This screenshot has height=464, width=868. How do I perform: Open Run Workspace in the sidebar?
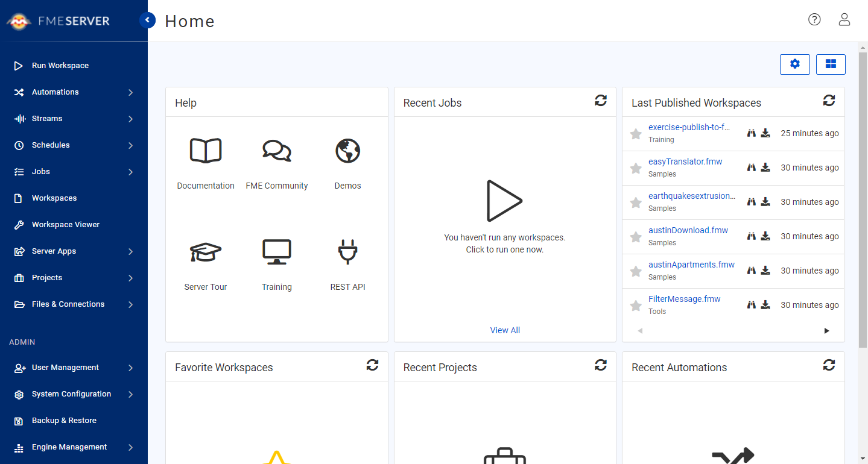click(60, 66)
